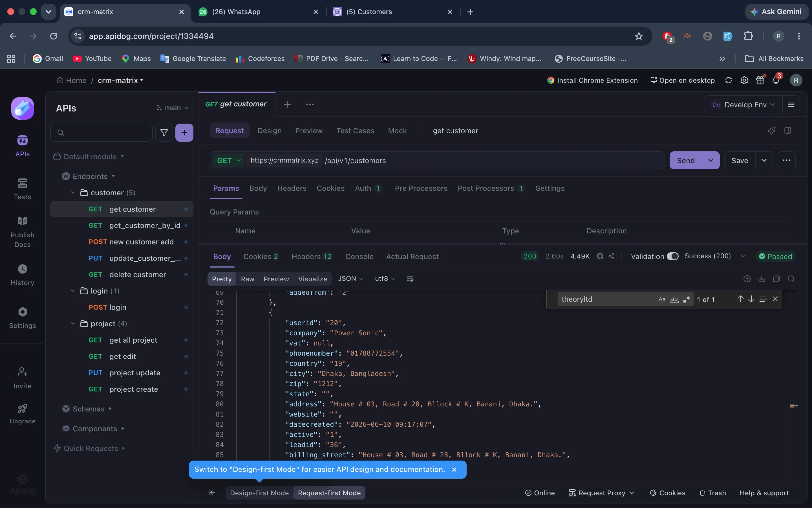Open Publish Docs in sidebar

(23, 232)
